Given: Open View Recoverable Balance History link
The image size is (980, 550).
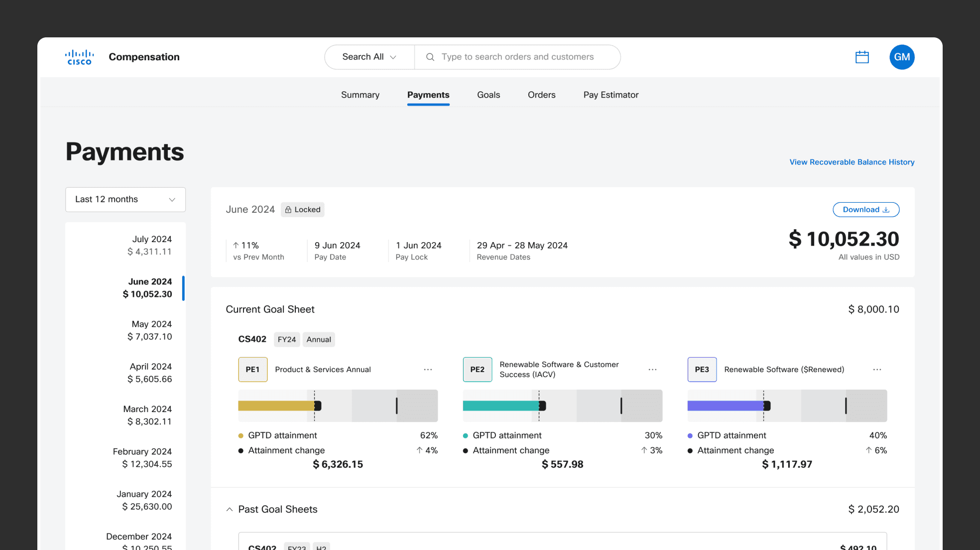Looking at the screenshot, I should (x=852, y=162).
